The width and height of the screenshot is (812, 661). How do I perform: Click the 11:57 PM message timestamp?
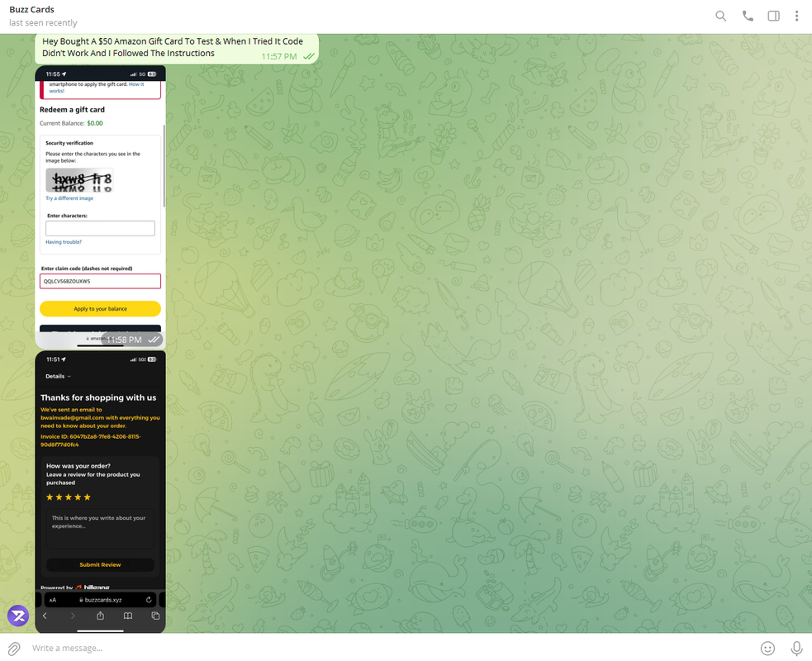(279, 56)
